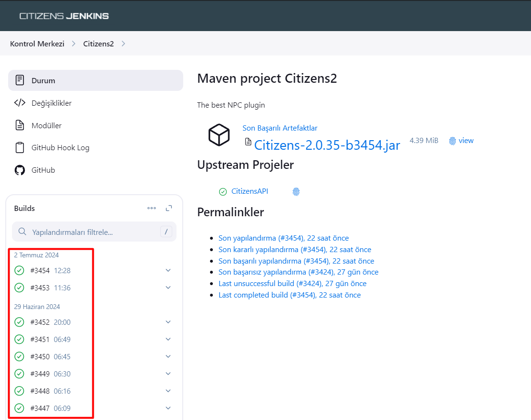Open Son başarılı yapılandırma (#3454) permalink
Screen dimensions: 531x420
[296, 261]
